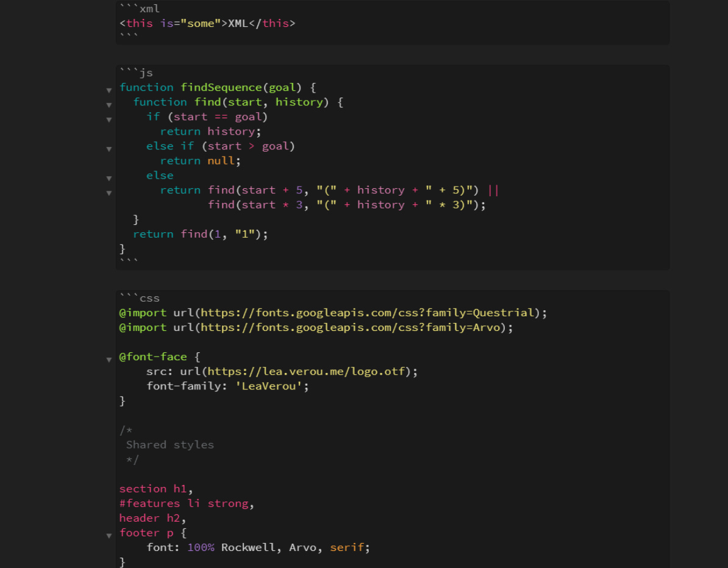Screen dimensions: 728x568
Task: Click the lea.verou.me/logo.otf URL
Action: [x=306, y=372]
